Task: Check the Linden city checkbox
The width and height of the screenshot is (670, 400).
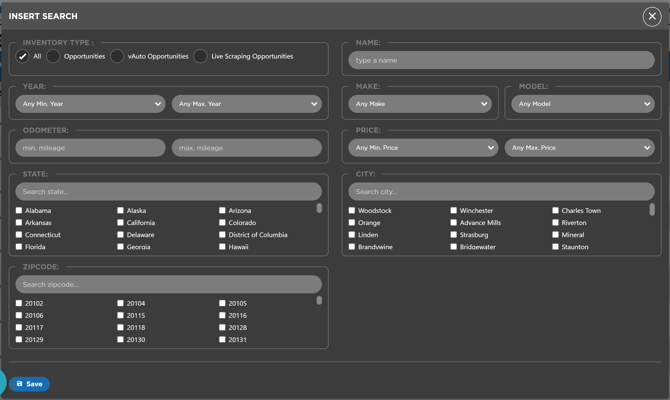Action: click(352, 235)
